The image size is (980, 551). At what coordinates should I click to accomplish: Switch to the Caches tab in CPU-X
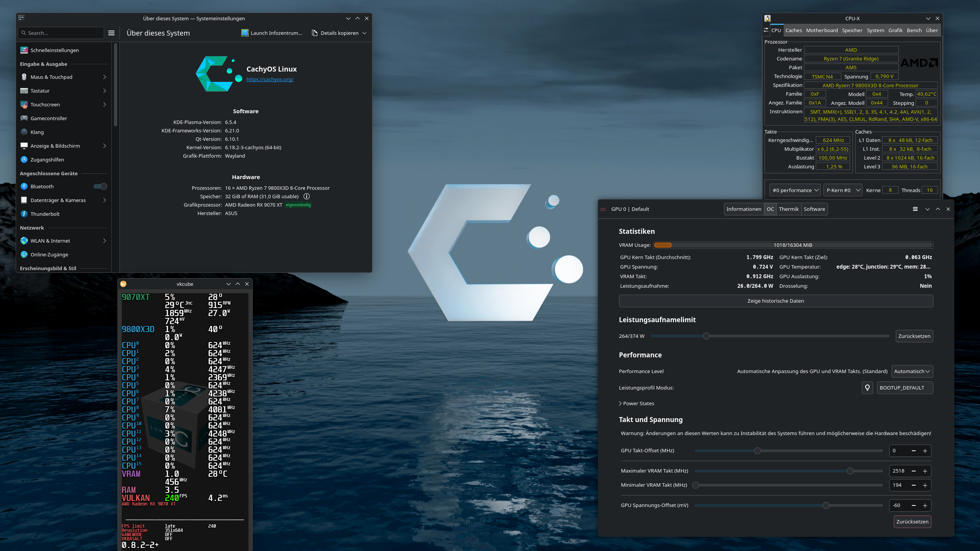(794, 30)
